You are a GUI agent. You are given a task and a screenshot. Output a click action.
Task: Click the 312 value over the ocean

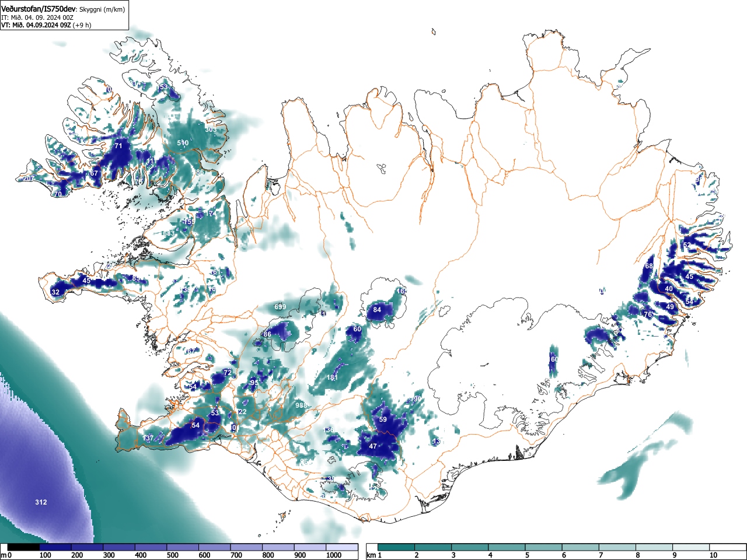coord(41,502)
